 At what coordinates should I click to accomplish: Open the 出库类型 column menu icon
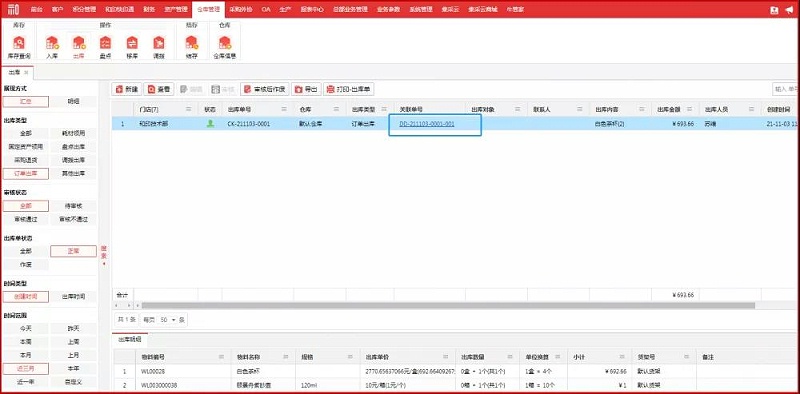pyautogui.click(x=385, y=109)
